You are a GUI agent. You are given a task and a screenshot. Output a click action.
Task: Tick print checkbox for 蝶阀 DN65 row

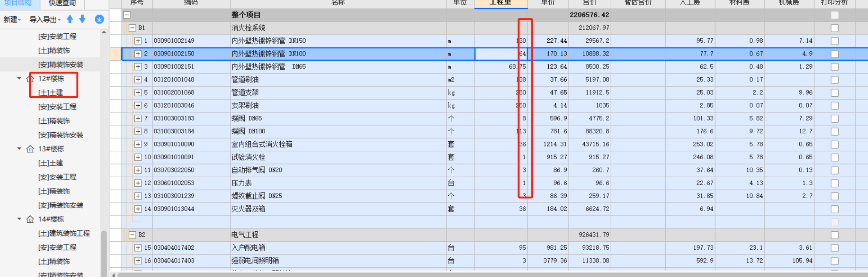[x=835, y=118]
